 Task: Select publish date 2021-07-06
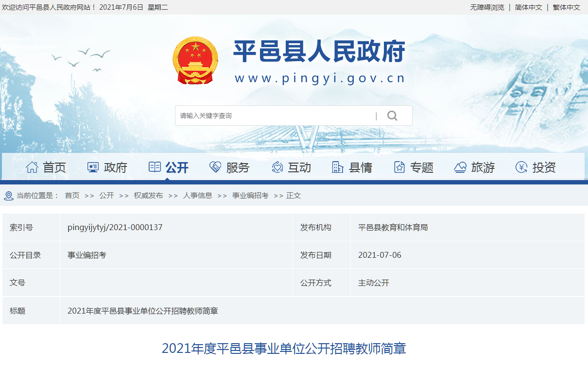[380, 255]
